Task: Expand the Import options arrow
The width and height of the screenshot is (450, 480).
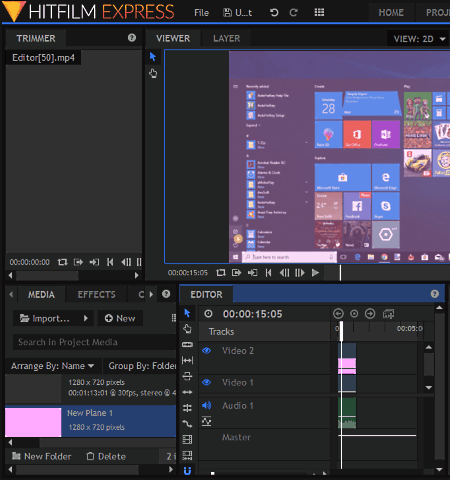Action: [86, 318]
